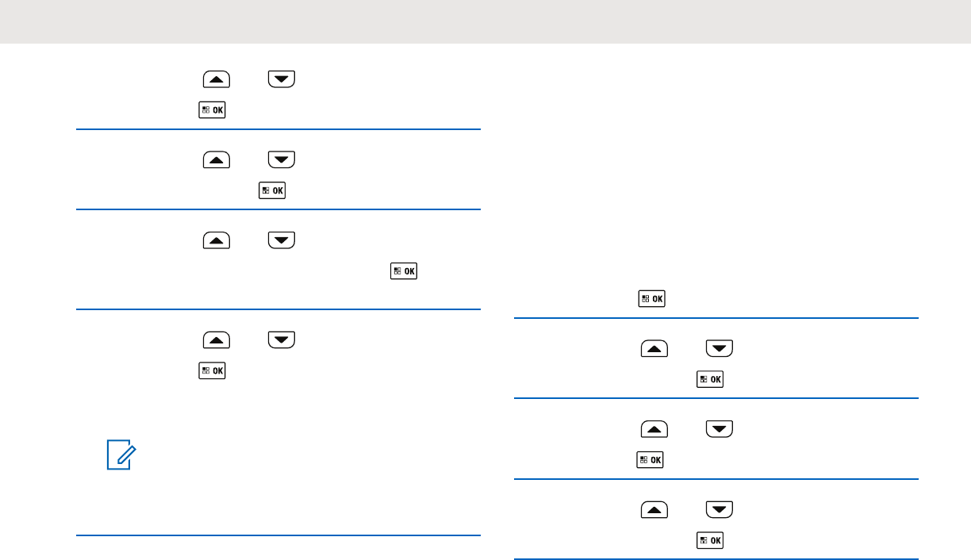Click the down arrow in the top-left section

282,79
